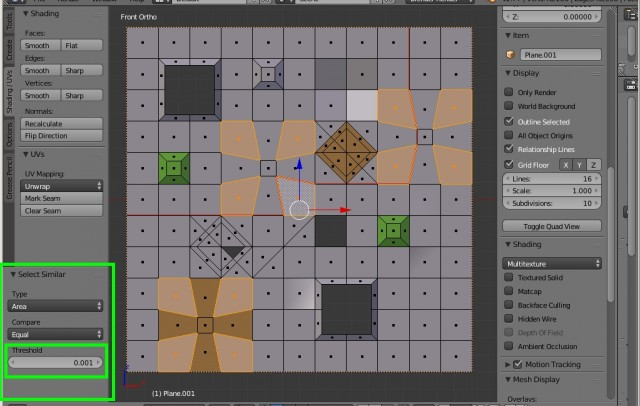Open the UV Mapping Unwrap dropdown
The image size is (640, 406).
coord(61,186)
